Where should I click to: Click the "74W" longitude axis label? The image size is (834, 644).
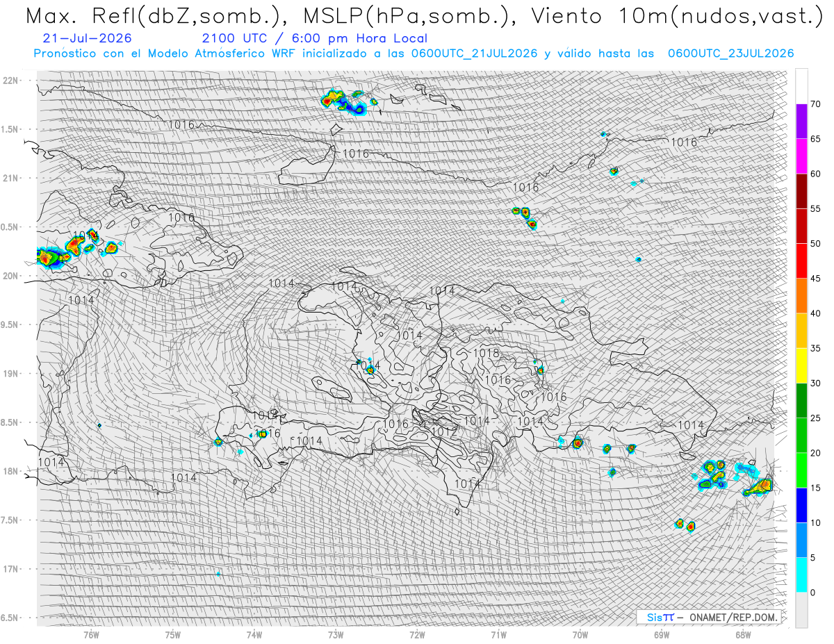(254, 634)
